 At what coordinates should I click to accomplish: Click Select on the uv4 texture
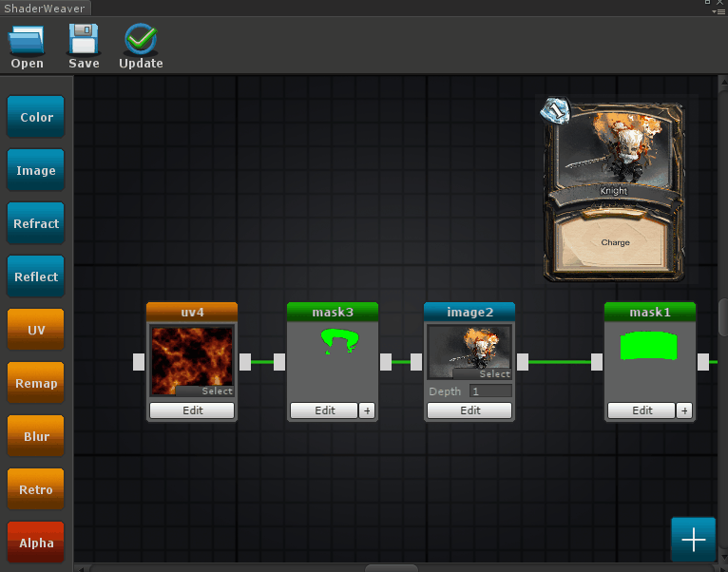[x=204, y=391]
